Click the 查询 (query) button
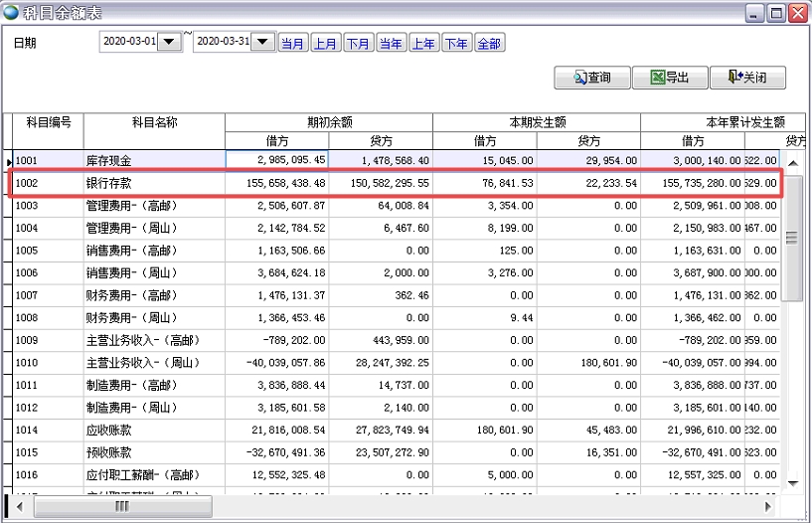812x523 pixels. click(x=591, y=78)
